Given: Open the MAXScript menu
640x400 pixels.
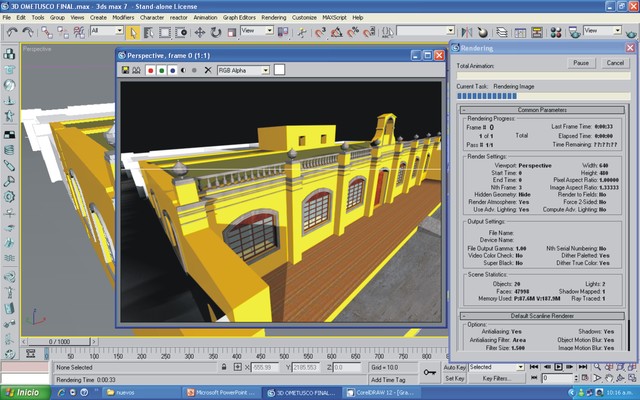Looking at the screenshot, I should [334, 18].
